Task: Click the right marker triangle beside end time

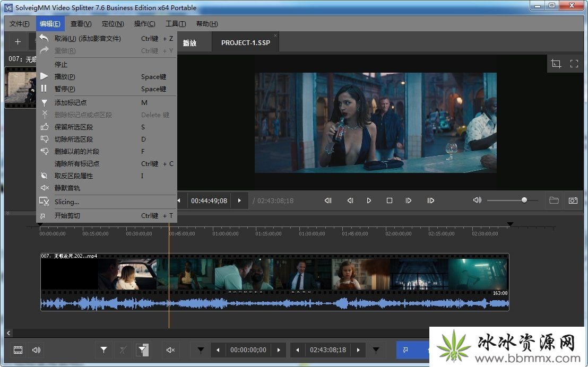Action: (x=376, y=350)
